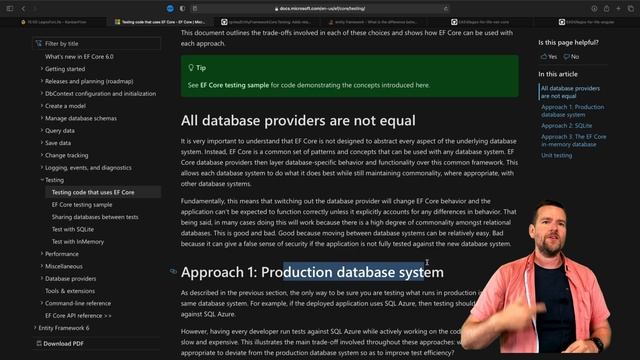Image resolution: width=640 pixels, height=360 pixels.
Task: Mark page not helpful with No
Action: coord(571,57)
